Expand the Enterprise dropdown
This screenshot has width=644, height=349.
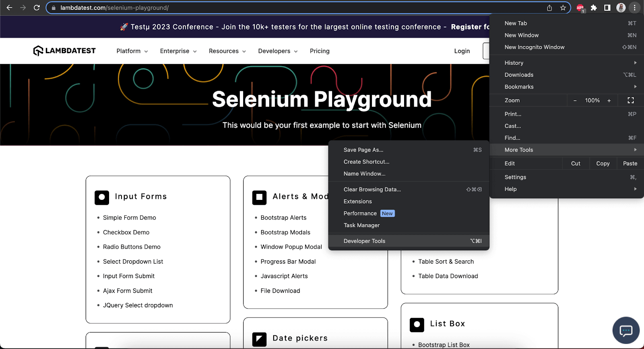[x=178, y=51]
